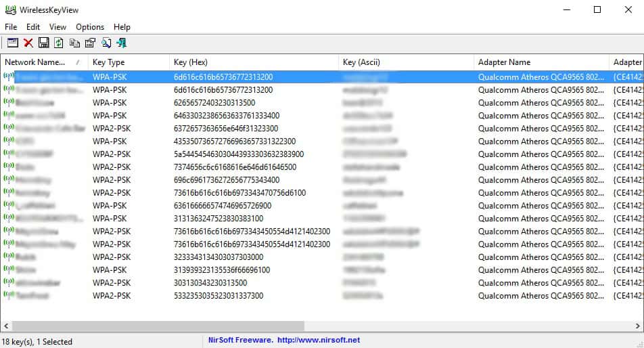This screenshot has height=348, width=644.
Task: Sort by the Key (Ascii) column header
Action: [x=406, y=62]
